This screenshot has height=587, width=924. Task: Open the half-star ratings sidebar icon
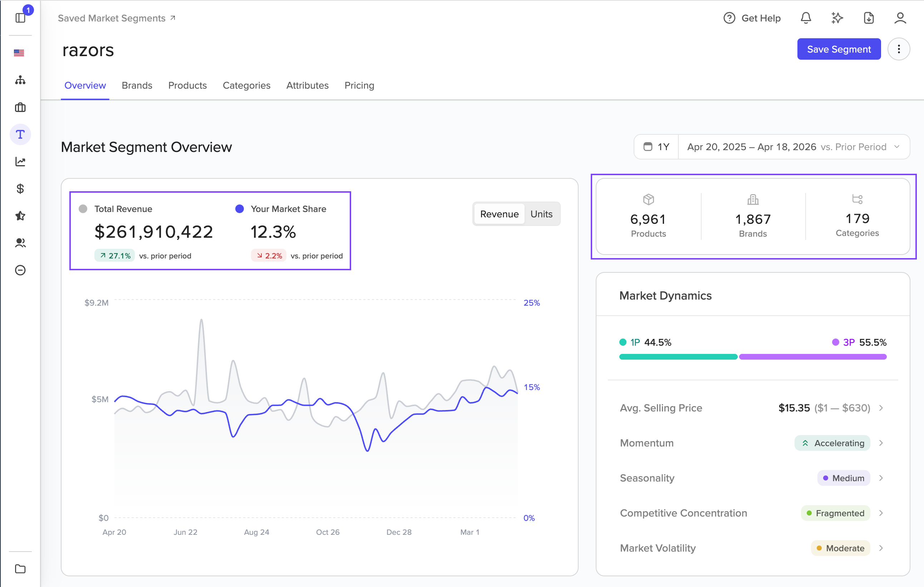(x=20, y=216)
